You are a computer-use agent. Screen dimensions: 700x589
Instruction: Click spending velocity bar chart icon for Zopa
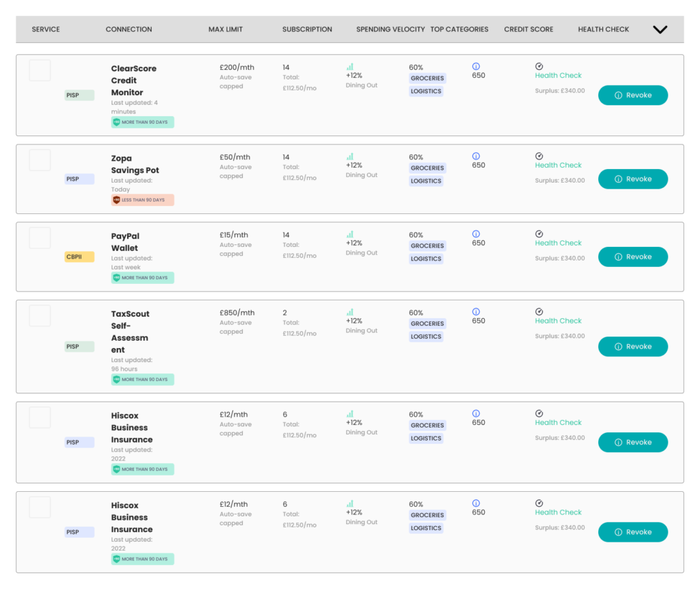point(350,157)
